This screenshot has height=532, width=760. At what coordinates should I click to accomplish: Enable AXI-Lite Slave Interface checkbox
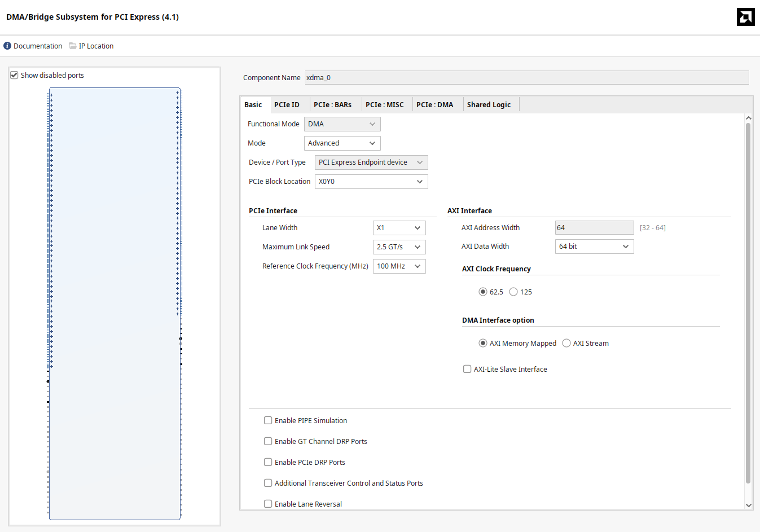point(467,369)
